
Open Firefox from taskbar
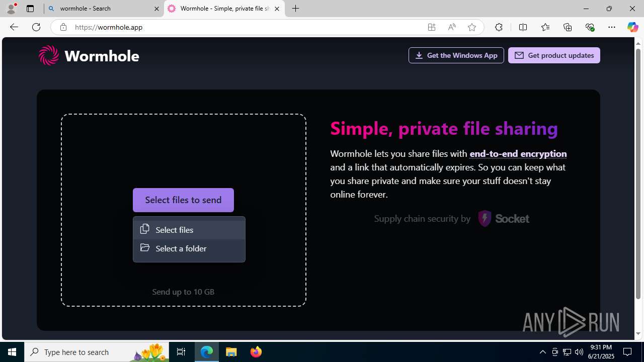pos(256,352)
